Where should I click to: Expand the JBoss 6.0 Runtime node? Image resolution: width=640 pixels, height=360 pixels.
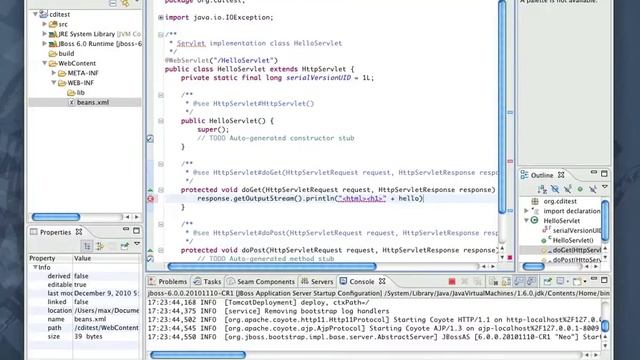44,43
